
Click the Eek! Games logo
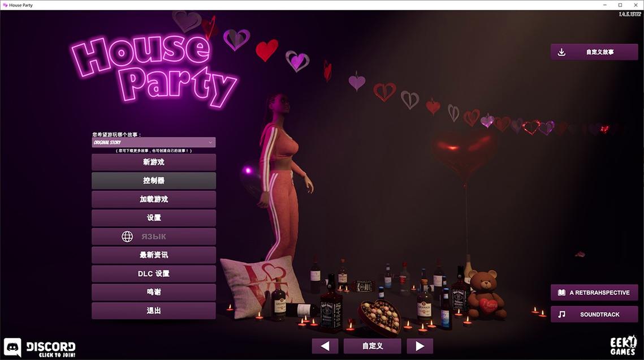pos(623,345)
